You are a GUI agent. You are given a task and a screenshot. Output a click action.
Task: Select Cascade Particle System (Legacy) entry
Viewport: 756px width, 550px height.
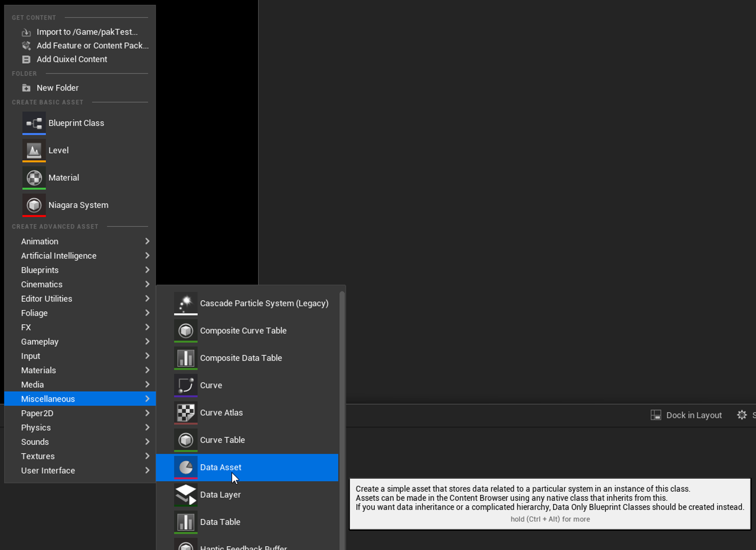[x=247, y=303]
